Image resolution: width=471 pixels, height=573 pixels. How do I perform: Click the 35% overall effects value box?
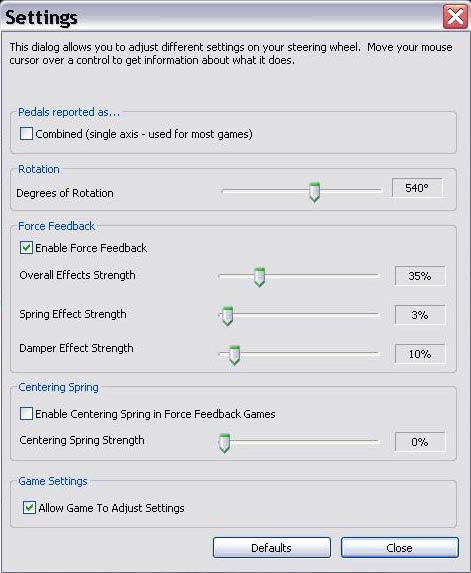point(420,276)
